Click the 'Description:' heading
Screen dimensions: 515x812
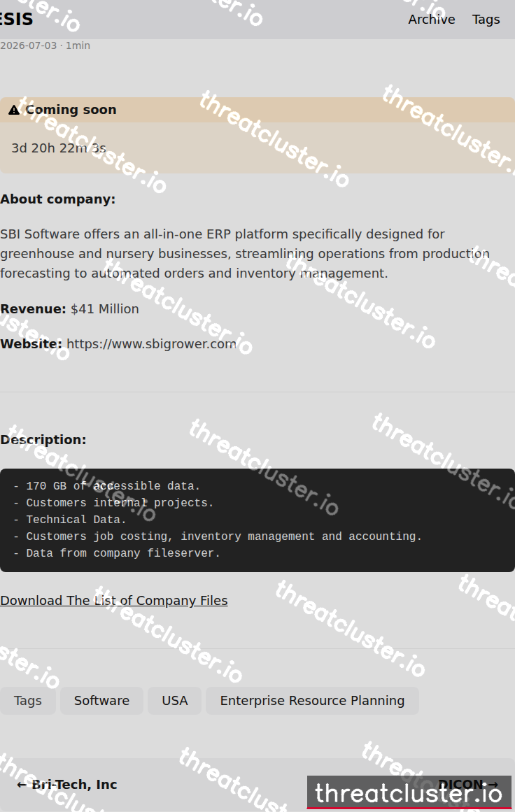tap(43, 440)
